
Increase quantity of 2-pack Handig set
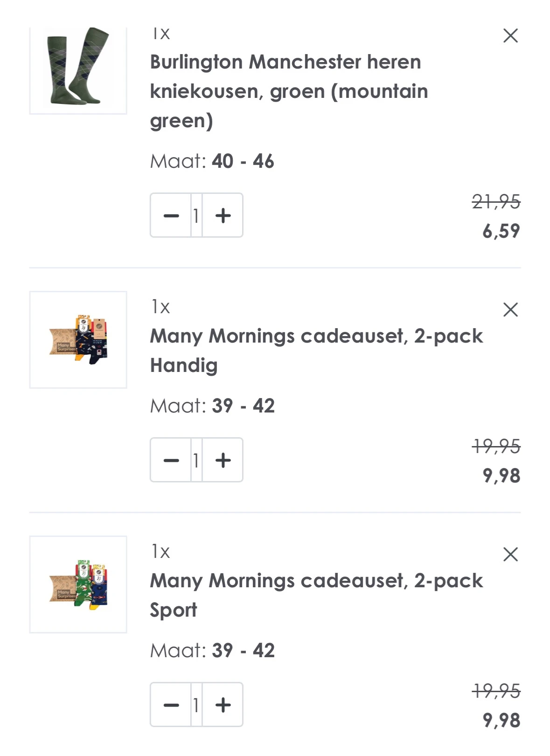coord(224,460)
